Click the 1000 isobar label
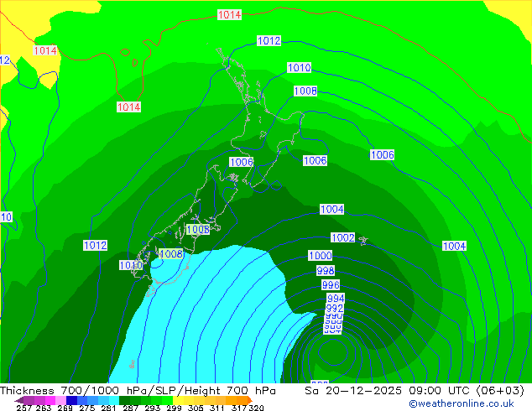The height and width of the screenshot is (411, 532). [x=320, y=255]
